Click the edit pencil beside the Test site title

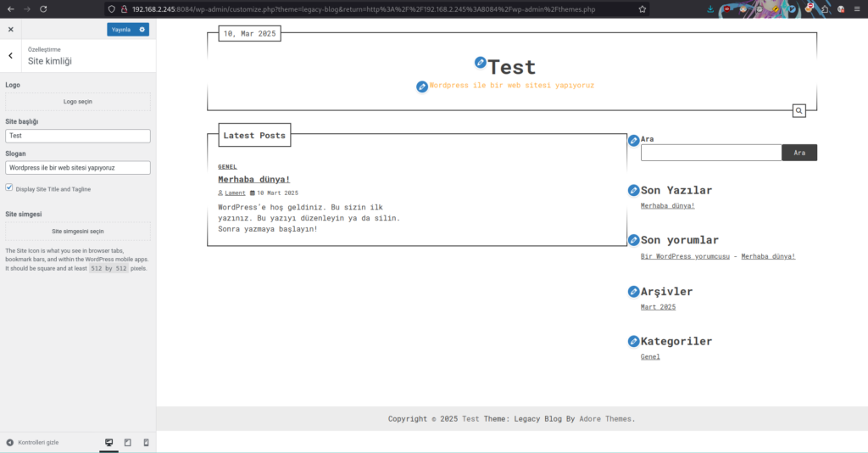pyautogui.click(x=481, y=63)
